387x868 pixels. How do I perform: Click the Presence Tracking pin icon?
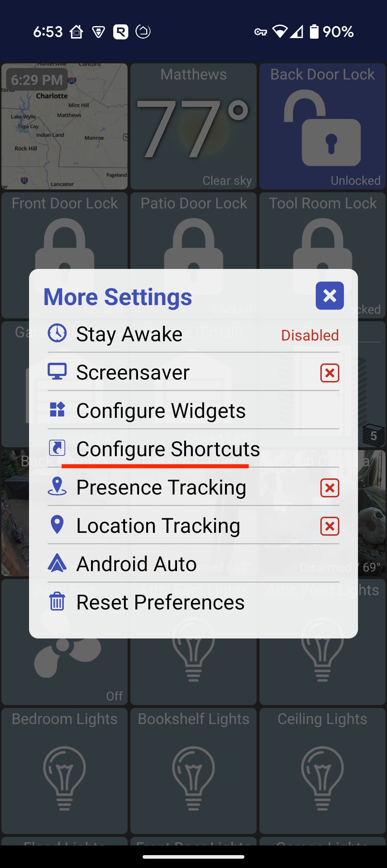(57, 486)
